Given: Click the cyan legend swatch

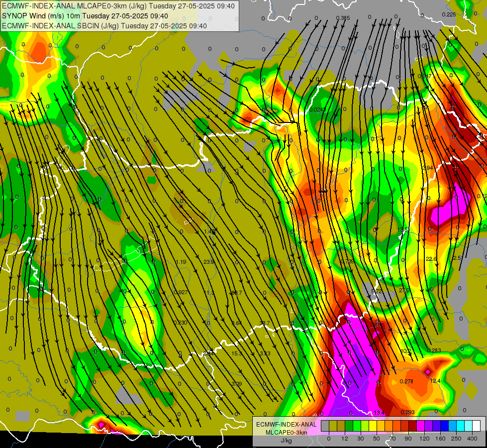Looking at the screenshot, I should (461, 426).
